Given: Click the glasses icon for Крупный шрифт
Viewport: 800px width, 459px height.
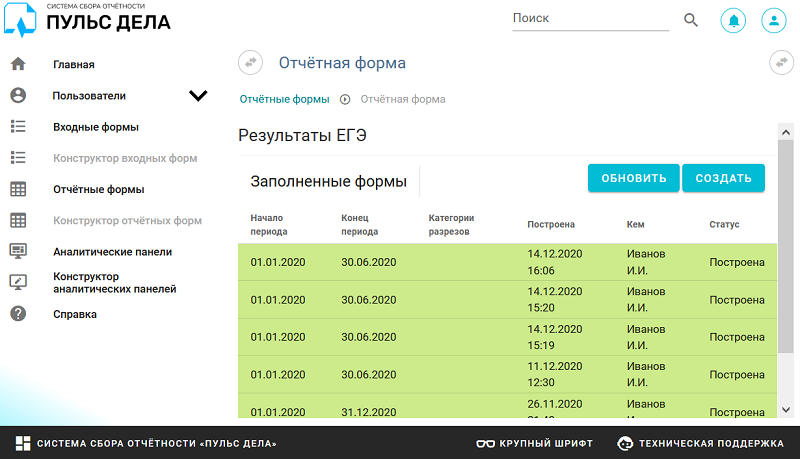Looking at the screenshot, I should click(x=485, y=444).
